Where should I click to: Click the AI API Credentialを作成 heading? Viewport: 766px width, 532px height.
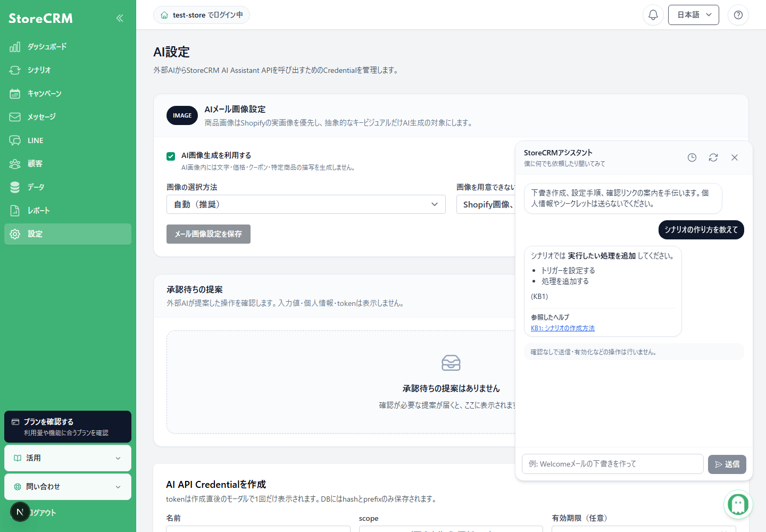click(216, 485)
